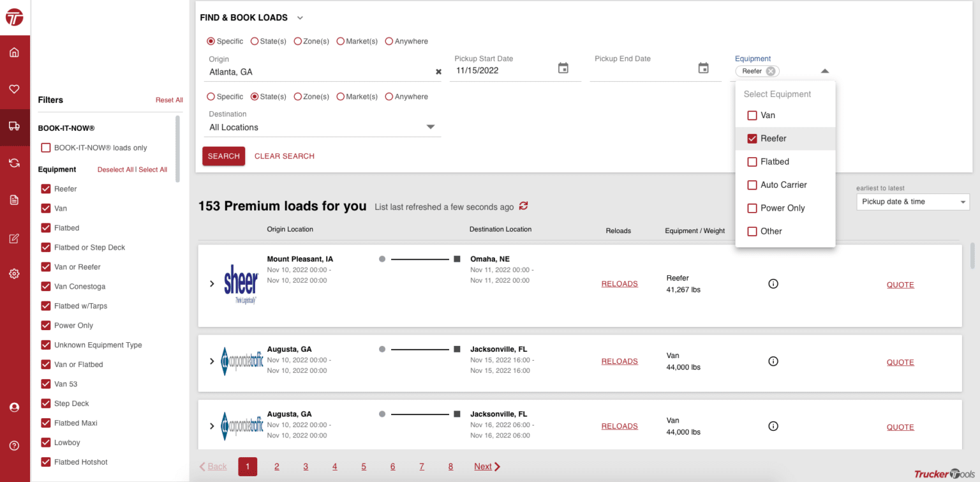Click the SEARCH button
Screen dimensions: 980x482
[x=223, y=156]
